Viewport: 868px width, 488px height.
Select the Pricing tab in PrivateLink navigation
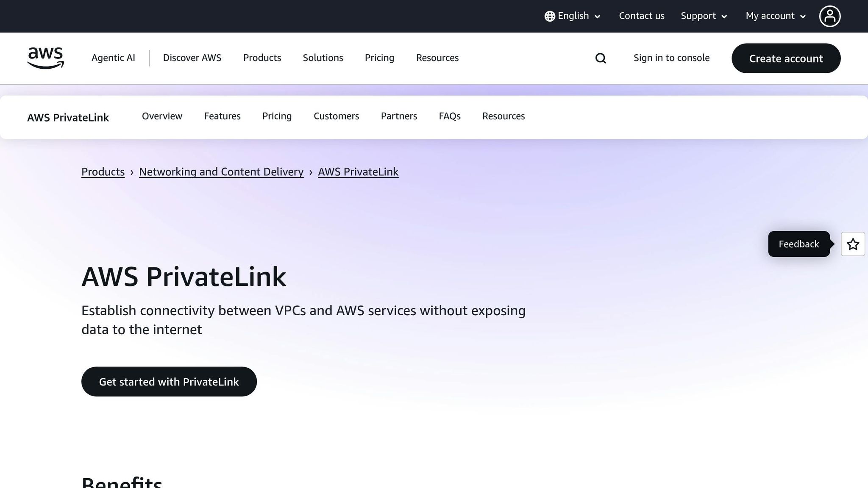click(x=277, y=116)
